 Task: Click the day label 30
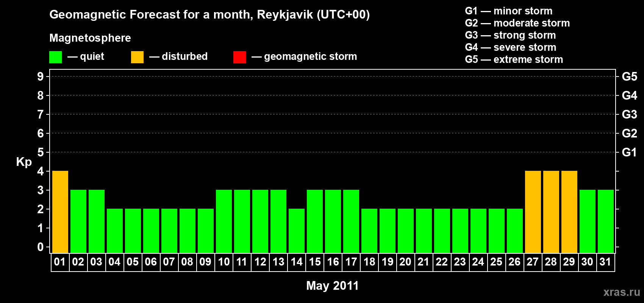pos(587,262)
